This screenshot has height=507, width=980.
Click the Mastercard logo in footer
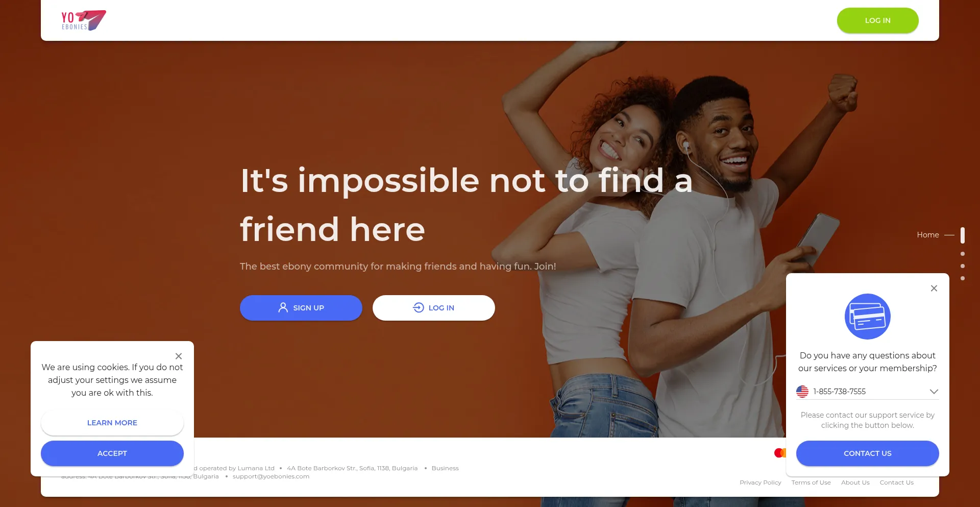pyautogui.click(x=780, y=453)
